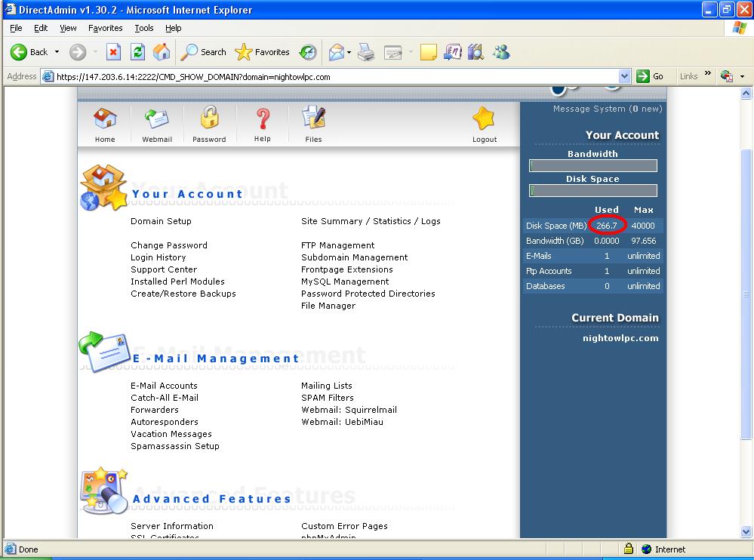Open the Webmail icon
The image size is (754, 560).
[157, 118]
